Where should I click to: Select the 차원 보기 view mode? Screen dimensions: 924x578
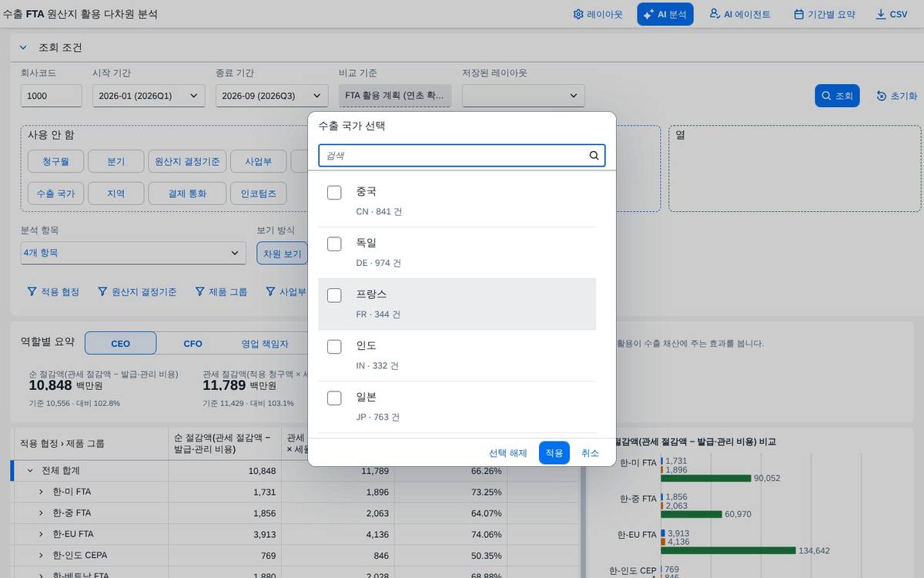click(x=282, y=253)
